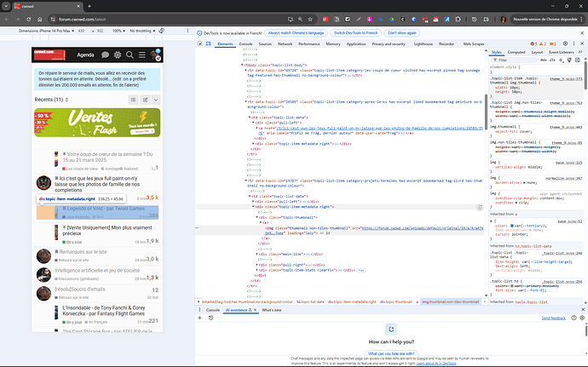Open the DevTools customize three-dot menu

pos(574,43)
